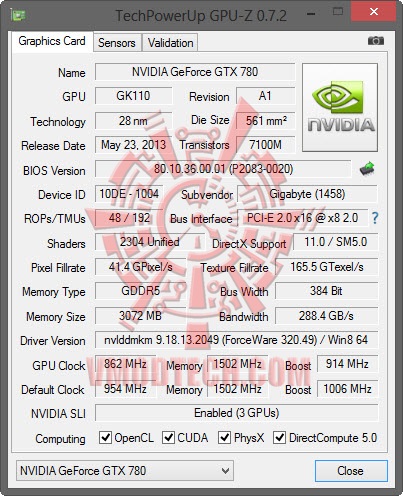Switch to the Validation tab

[170, 43]
